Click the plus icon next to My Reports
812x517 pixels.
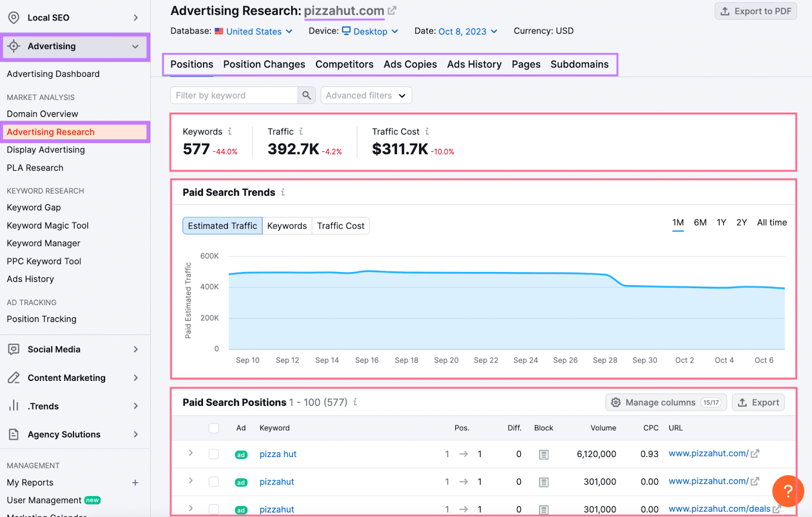pos(136,482)
